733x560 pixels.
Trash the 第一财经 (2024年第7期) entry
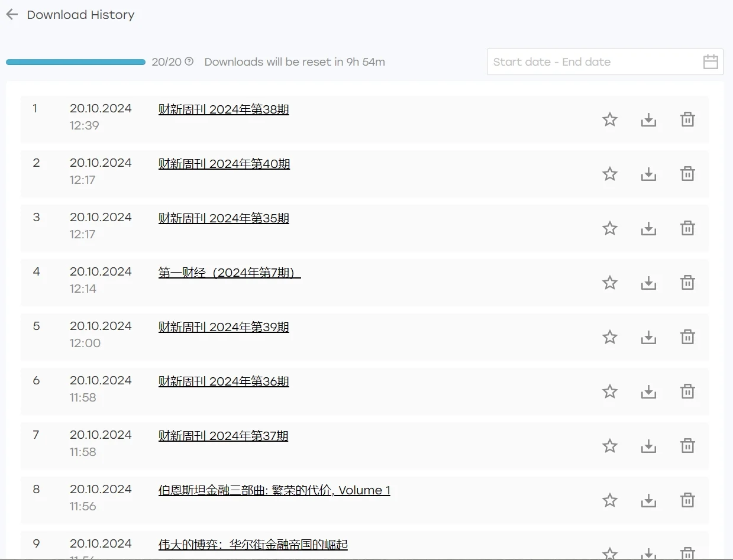687,283
